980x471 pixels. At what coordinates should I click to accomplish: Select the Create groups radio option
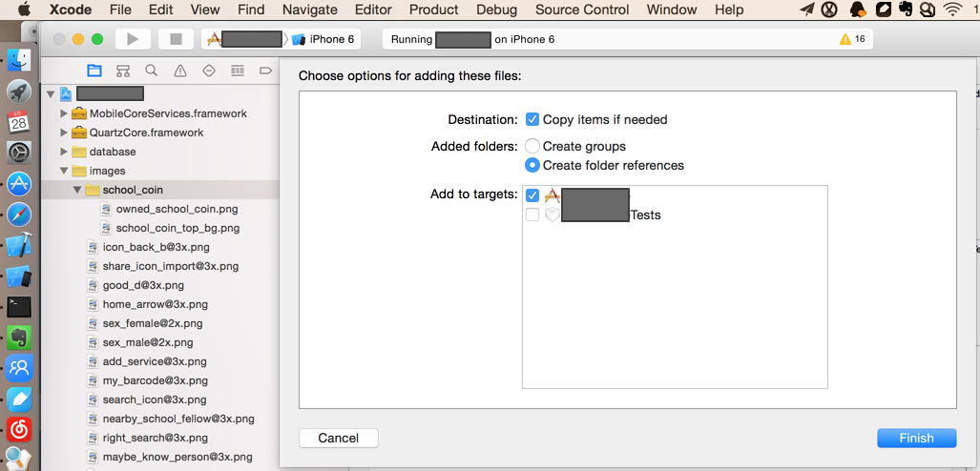coord(532,146)
